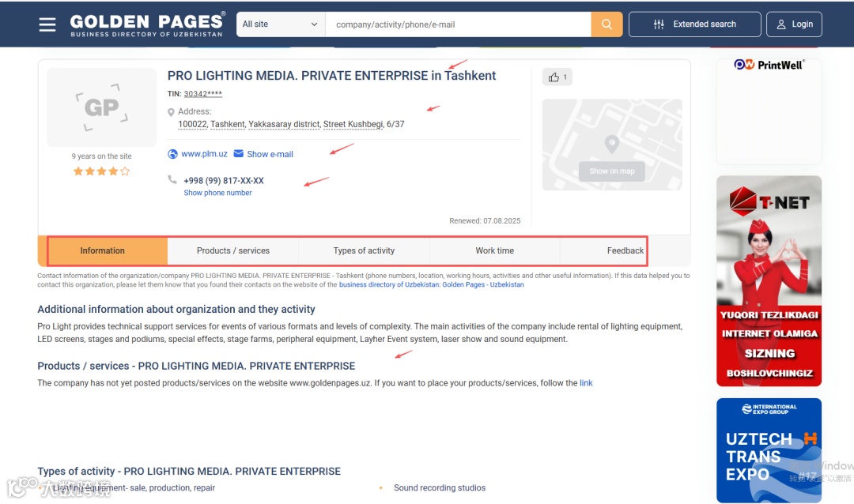Click the envelope e-mail icon
854x504 pixels.
tap(239, 153)
